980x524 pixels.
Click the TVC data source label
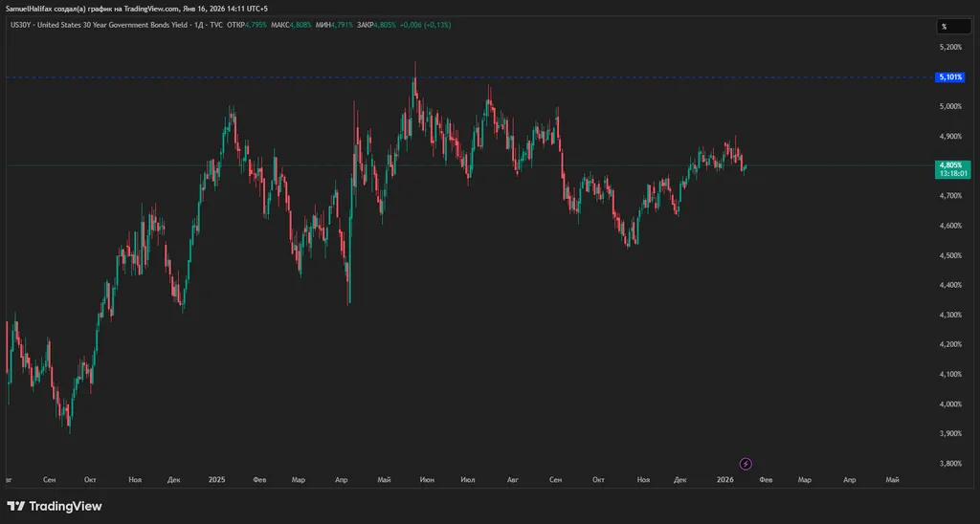coord(215,25)
